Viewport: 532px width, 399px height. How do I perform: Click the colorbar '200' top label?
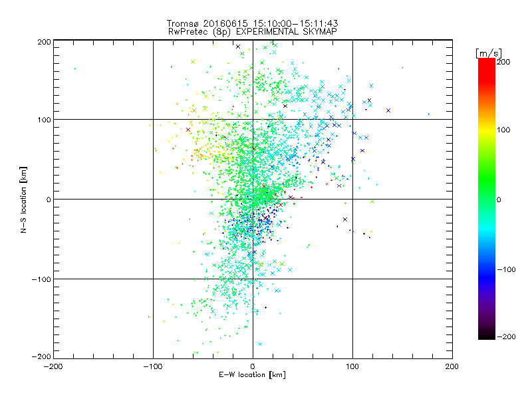(503, 62)
